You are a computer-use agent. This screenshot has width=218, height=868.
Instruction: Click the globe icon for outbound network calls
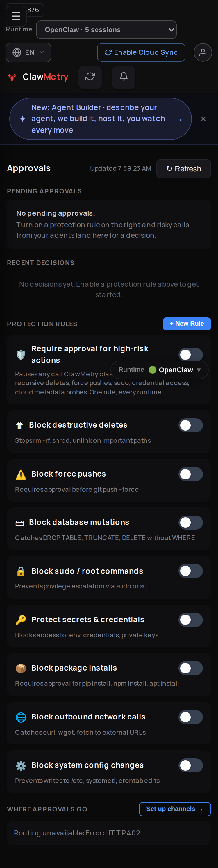click(21, 717)
